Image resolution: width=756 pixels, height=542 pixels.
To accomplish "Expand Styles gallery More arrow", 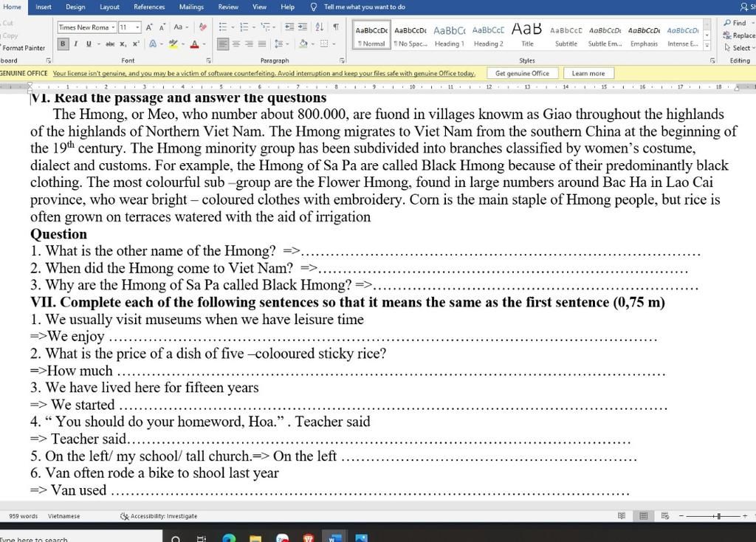I will (x=707, y=45).
